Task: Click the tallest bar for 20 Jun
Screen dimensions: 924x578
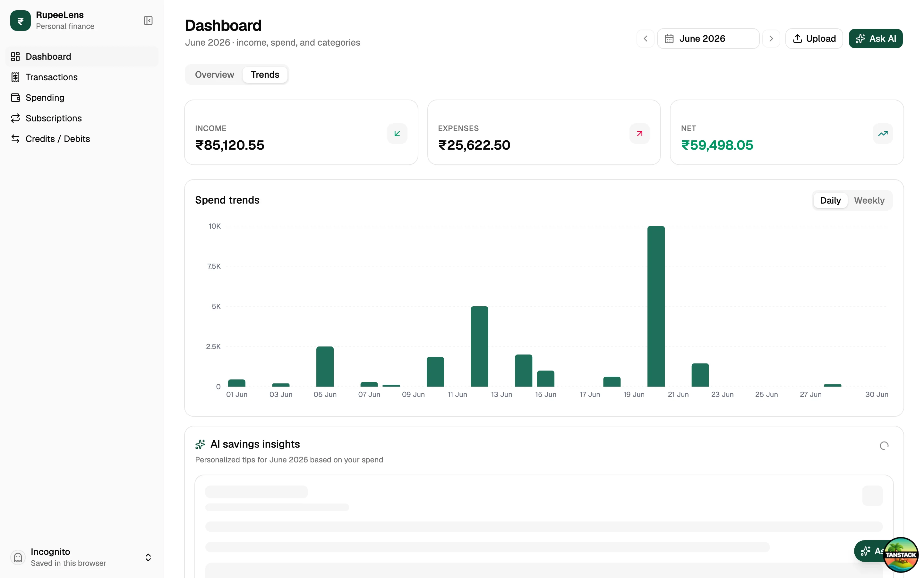Action: pyautogui.click(x=656, y=306)
